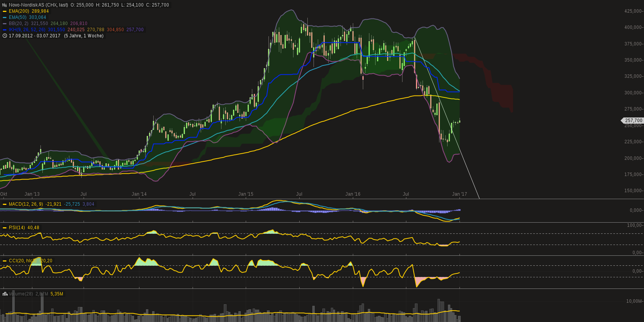Click the 200,000 price axis label

point(633,158)
